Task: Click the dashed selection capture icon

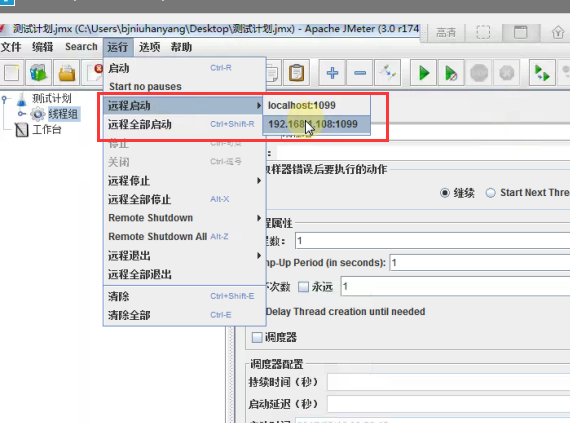Action: point(483,32)
